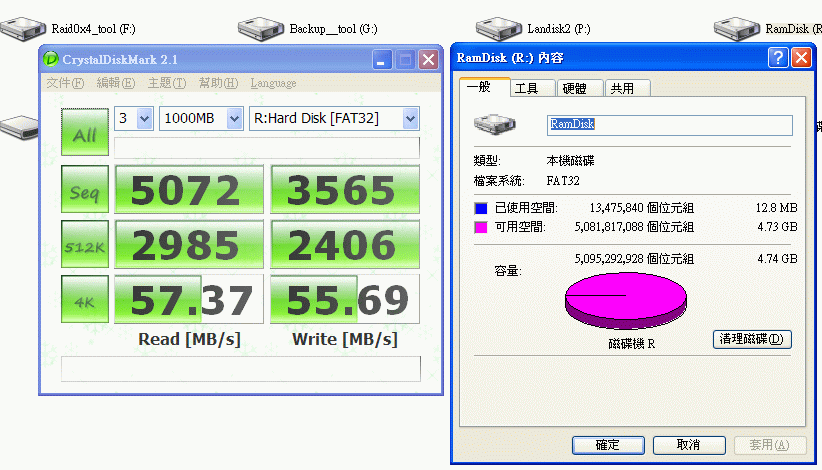
Task: Open the Backup__tool (G:) drive icon
Action: [x=261, y=28]
